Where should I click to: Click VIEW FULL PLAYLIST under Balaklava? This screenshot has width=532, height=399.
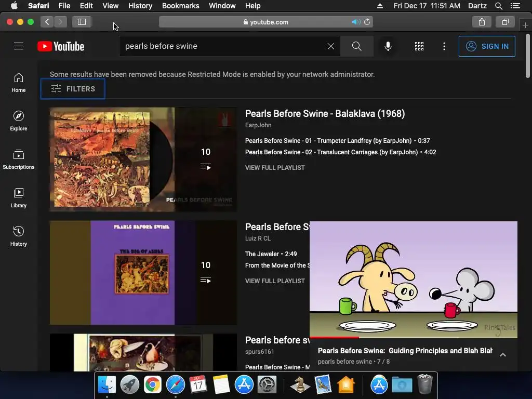(275, 168)
